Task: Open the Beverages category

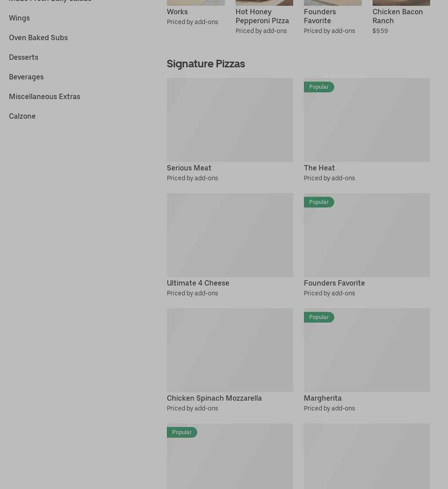Action: point(26,77)
